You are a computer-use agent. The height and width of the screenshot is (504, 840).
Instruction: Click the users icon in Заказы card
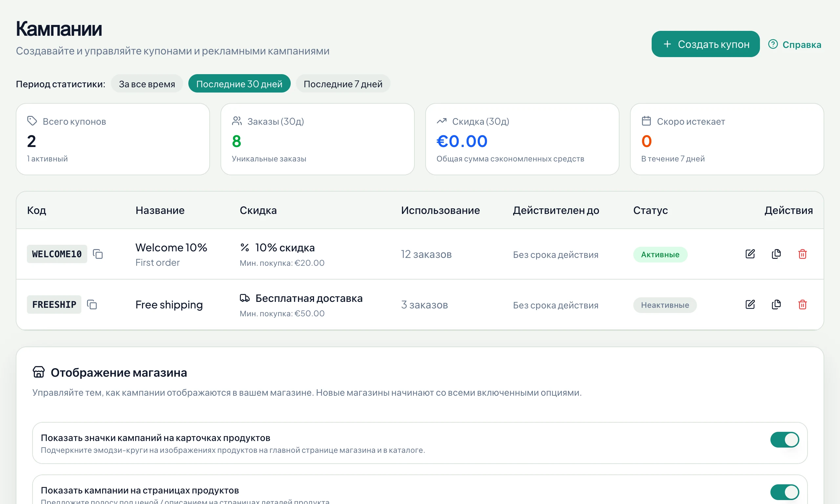coord(237,121)
